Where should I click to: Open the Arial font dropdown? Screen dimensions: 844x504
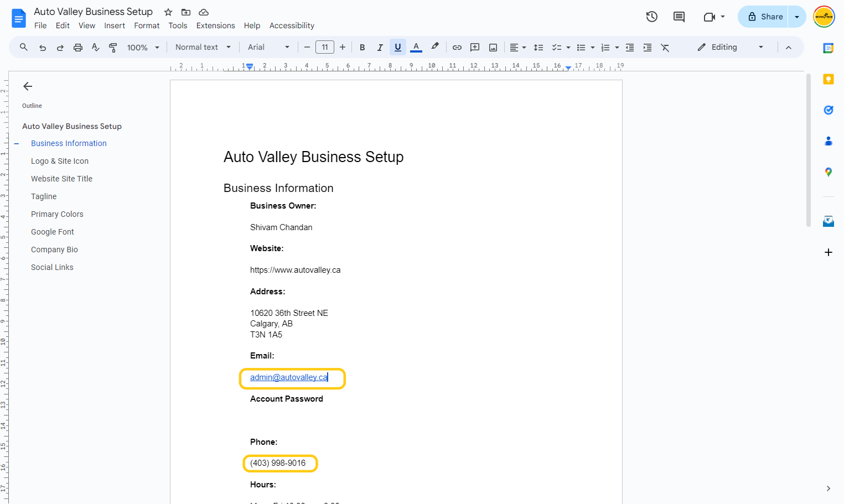click(269, 48)
